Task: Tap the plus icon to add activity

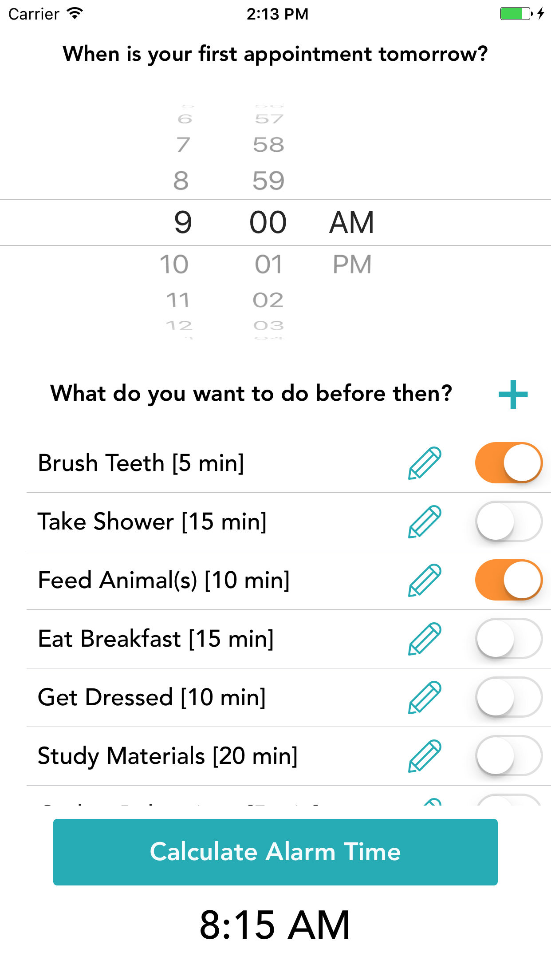Action: (513, 394)
